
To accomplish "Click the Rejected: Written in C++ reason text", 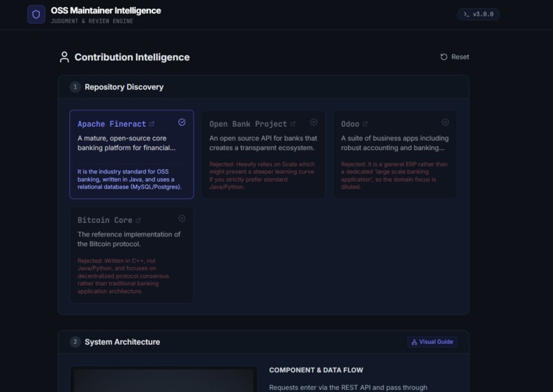I will pyautogui.click(x=123, y=275).
